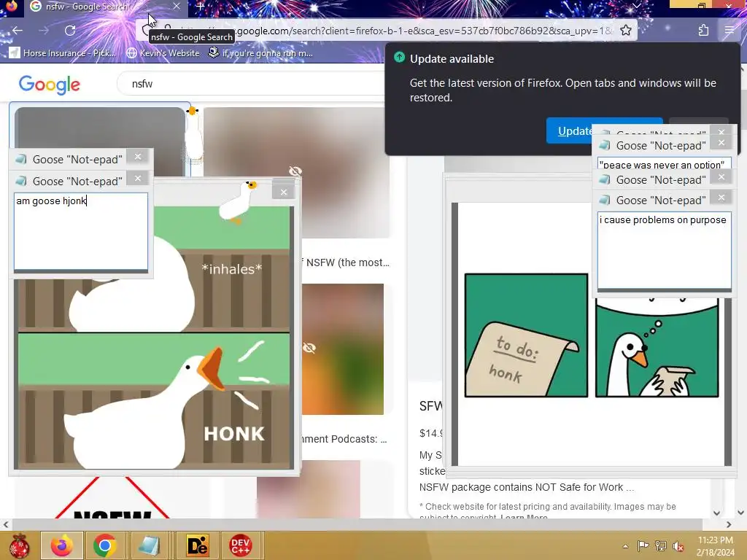Open the clock showing 11:23 PM

[715, 545]
